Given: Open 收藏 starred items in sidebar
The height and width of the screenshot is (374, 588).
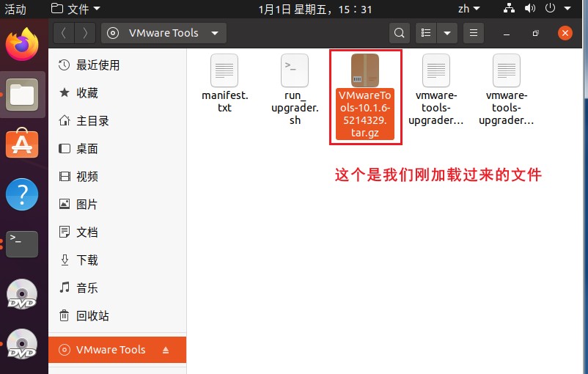Looking at the screenshot, I should (117, 93).
